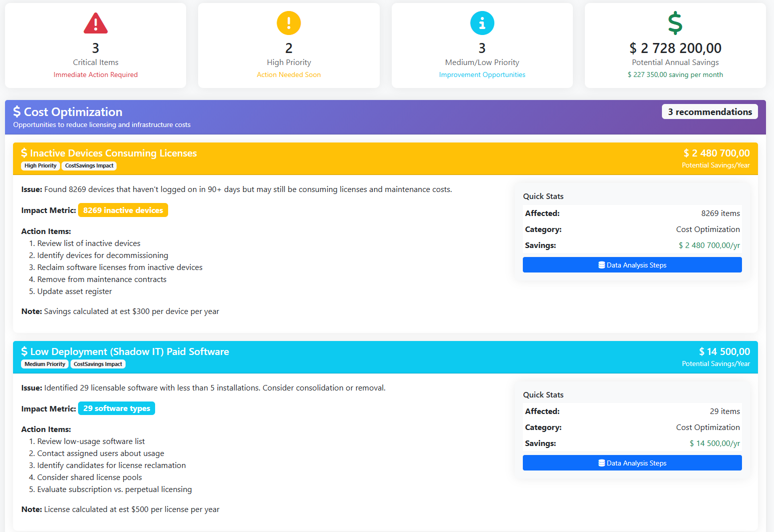Click Reclaim software licenses from inactive devices

click(x=120, y=267)
